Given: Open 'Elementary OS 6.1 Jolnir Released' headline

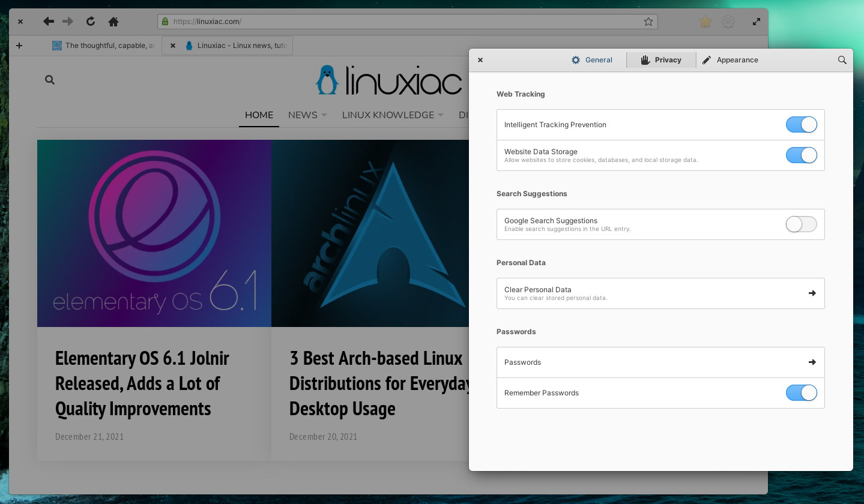Looking at the screenshot, I should pos(142,383).
